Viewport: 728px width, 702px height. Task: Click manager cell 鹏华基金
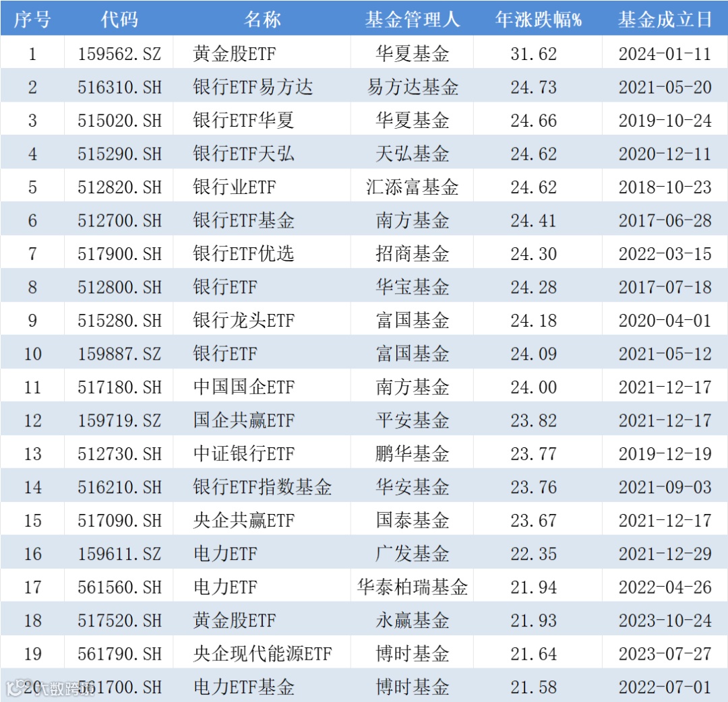(413, 454)
